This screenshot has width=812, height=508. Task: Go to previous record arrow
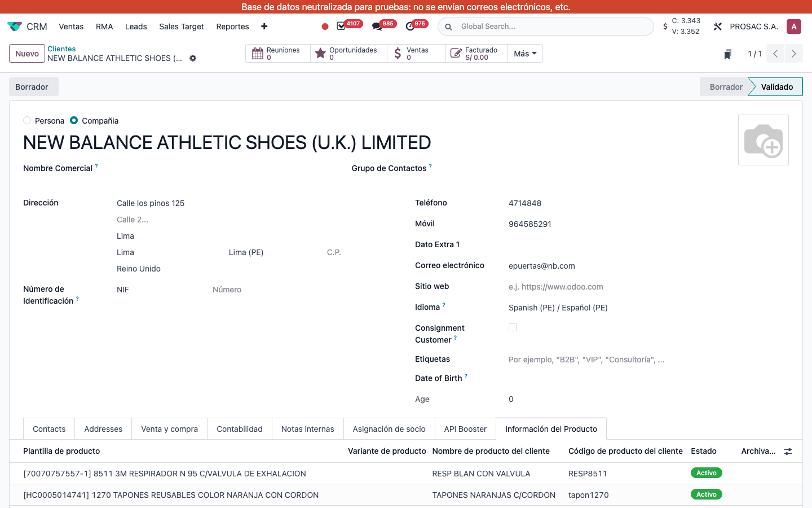(776, 54)
